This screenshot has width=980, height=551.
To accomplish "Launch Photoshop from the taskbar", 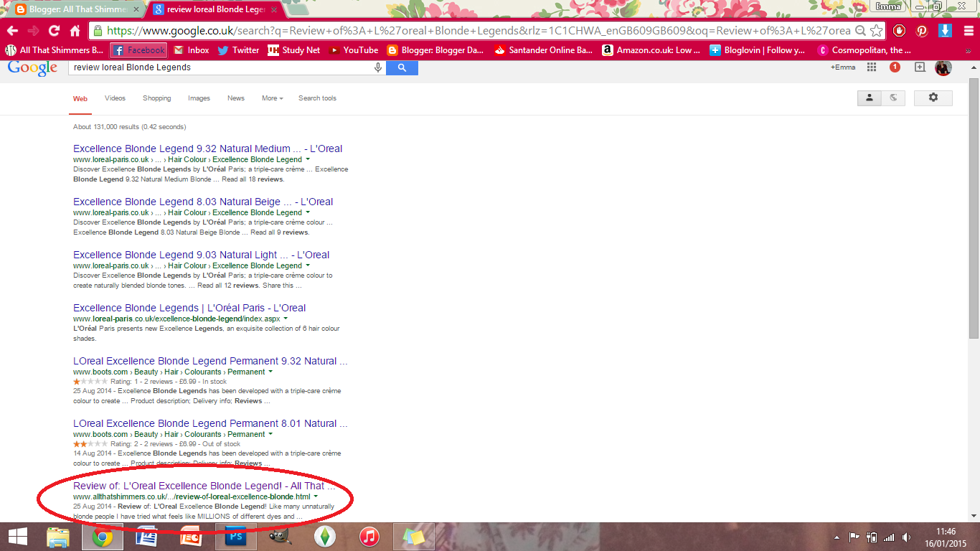I will point(236,537).
